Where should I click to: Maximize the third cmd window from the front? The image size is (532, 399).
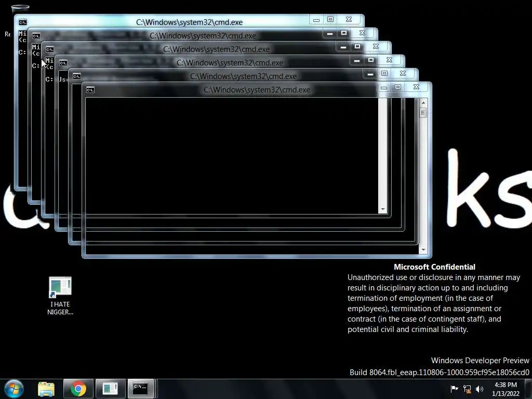point(371,60)
